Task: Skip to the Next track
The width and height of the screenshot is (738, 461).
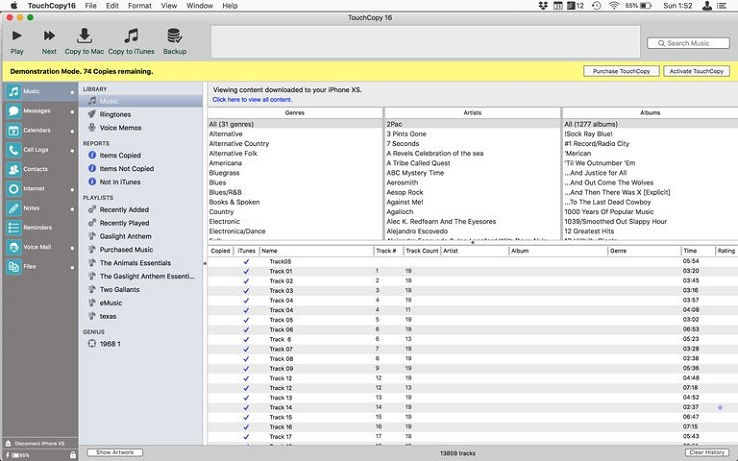Action: [49, 41]
